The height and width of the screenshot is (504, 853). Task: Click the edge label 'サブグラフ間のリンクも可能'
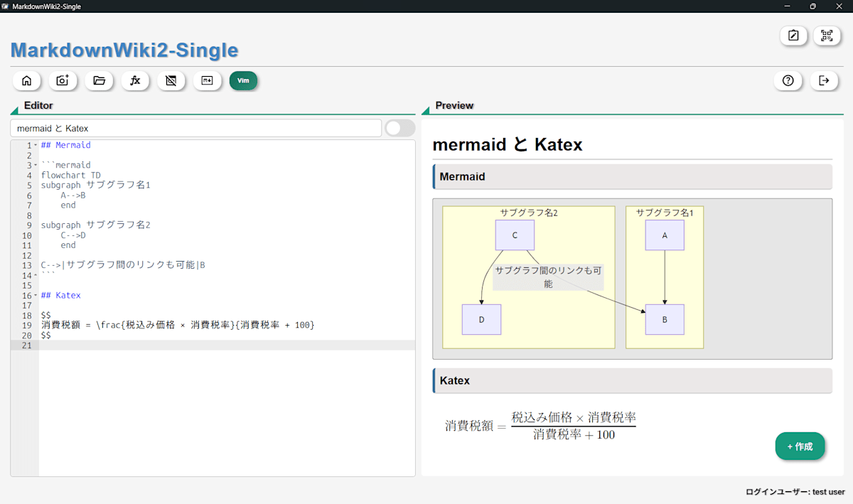tap(548, 277)
